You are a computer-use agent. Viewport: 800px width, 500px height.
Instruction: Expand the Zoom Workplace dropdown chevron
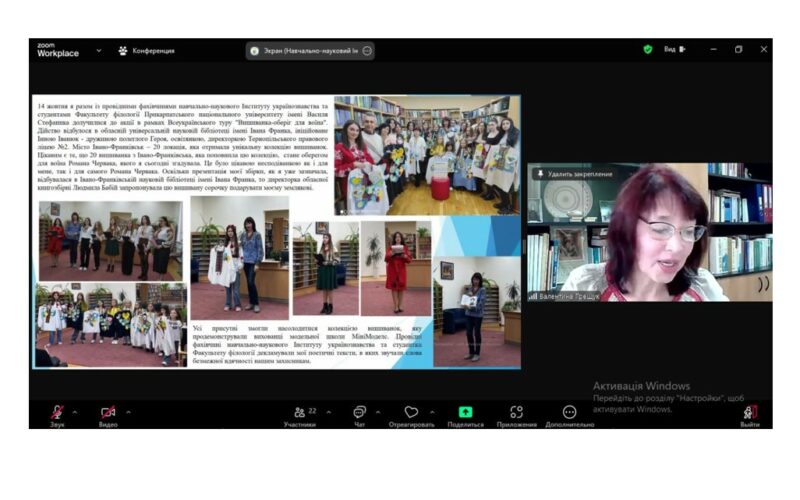click(99, 50)
